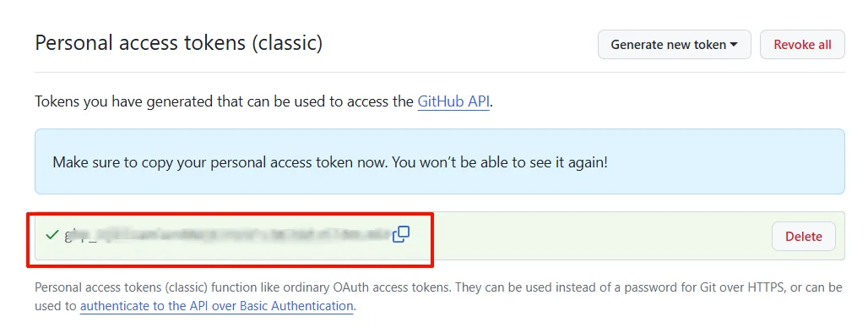Click the "Git over HTTPS" footer text

743,287
